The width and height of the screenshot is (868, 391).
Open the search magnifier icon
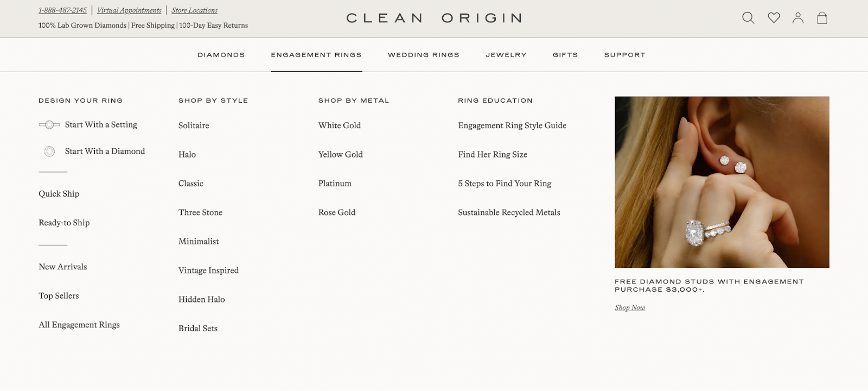coord(748,18)
